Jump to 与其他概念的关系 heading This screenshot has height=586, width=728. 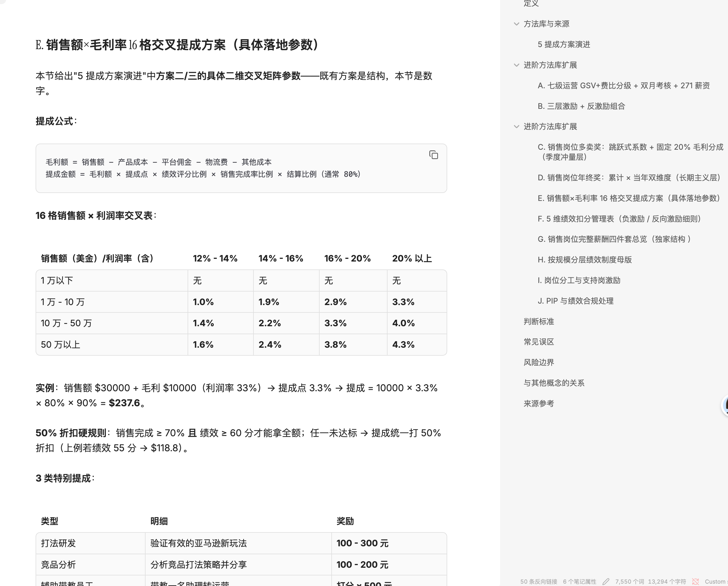point(554,383)
